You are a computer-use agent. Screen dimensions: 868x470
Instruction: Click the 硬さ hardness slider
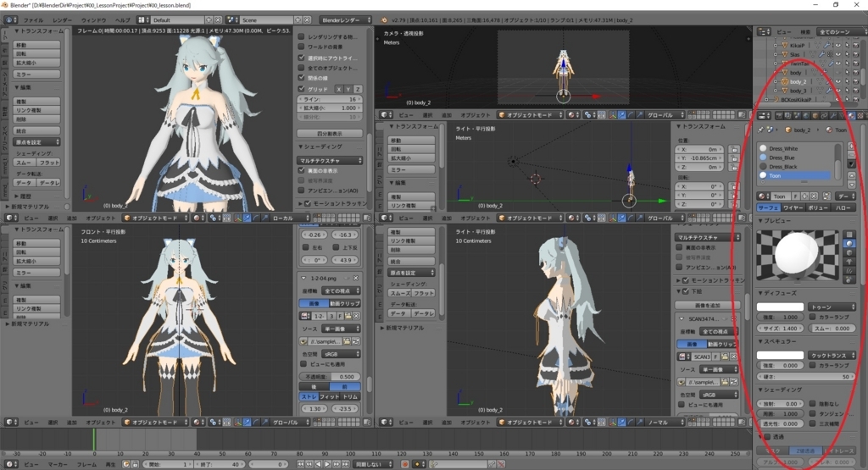[x=806, y=377]
